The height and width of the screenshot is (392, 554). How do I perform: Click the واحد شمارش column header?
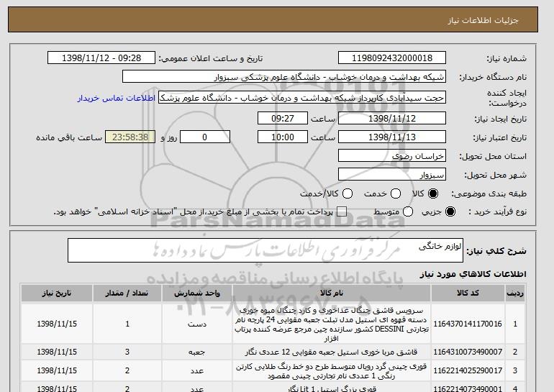pyautogui.click(x=197, y=293)
